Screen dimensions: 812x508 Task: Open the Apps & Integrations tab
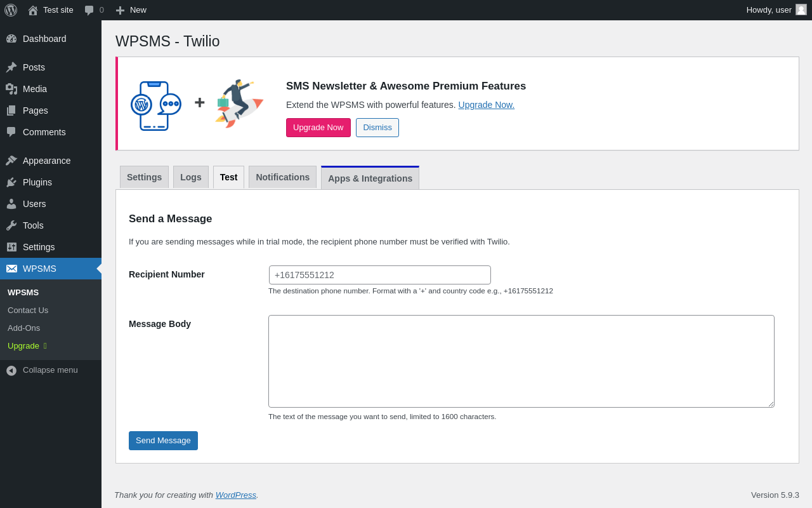click(x=370, y=178)
